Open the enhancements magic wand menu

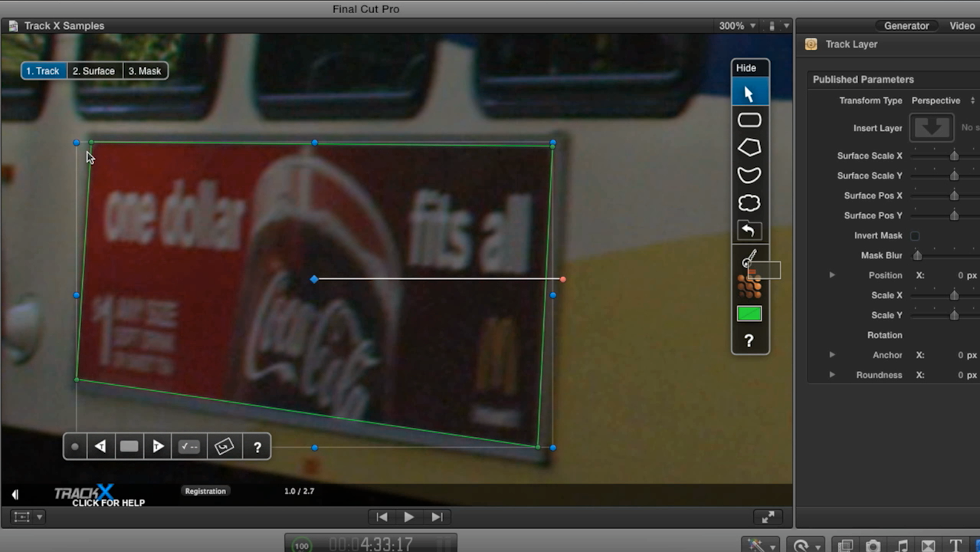coord(759,546)
